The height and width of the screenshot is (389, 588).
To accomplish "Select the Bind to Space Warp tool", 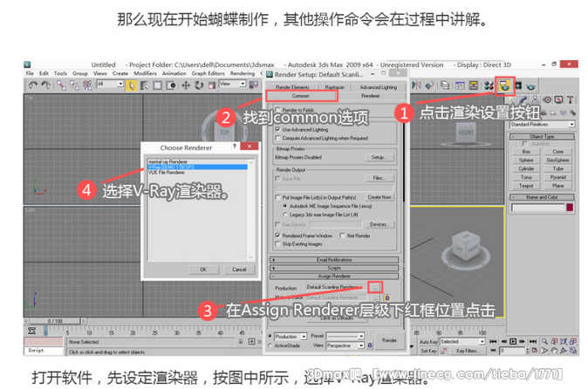I will coord(88,85).
